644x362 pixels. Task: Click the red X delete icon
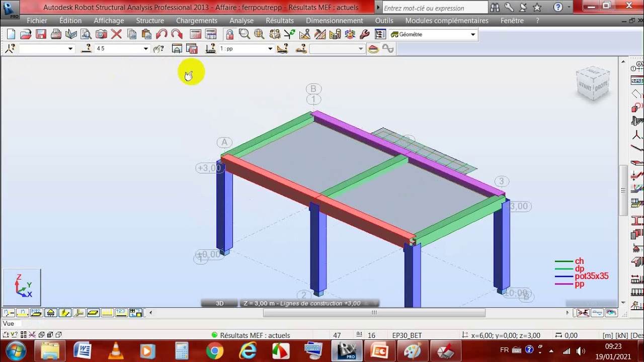116,34
